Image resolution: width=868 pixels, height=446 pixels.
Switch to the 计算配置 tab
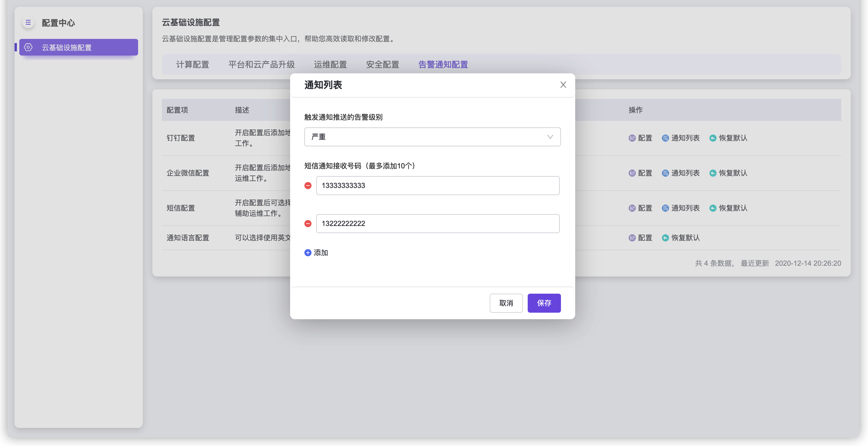tap(192, 64)
